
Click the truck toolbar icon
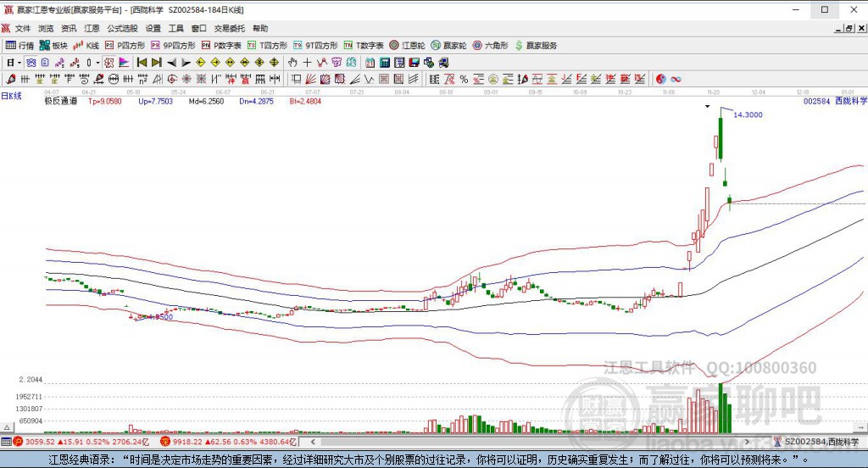coord(443,63)
